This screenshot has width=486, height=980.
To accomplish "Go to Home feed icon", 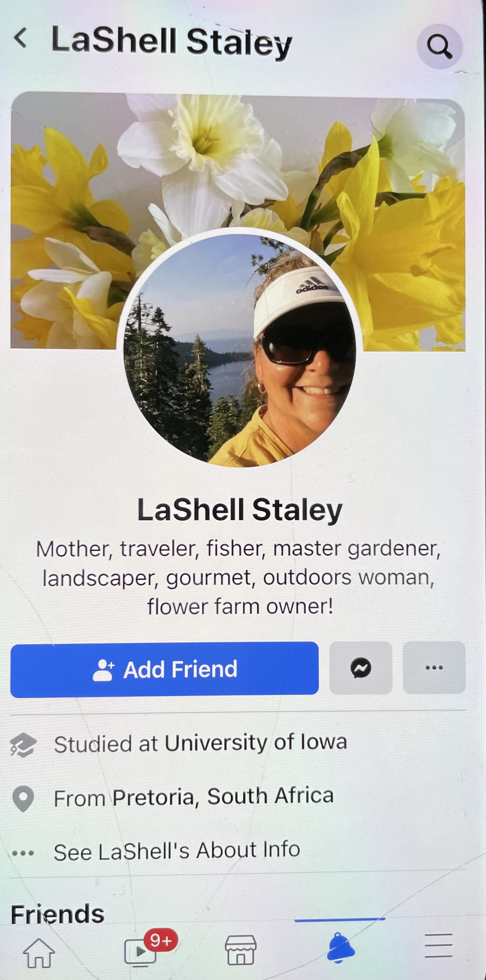I will coord(39,953).
